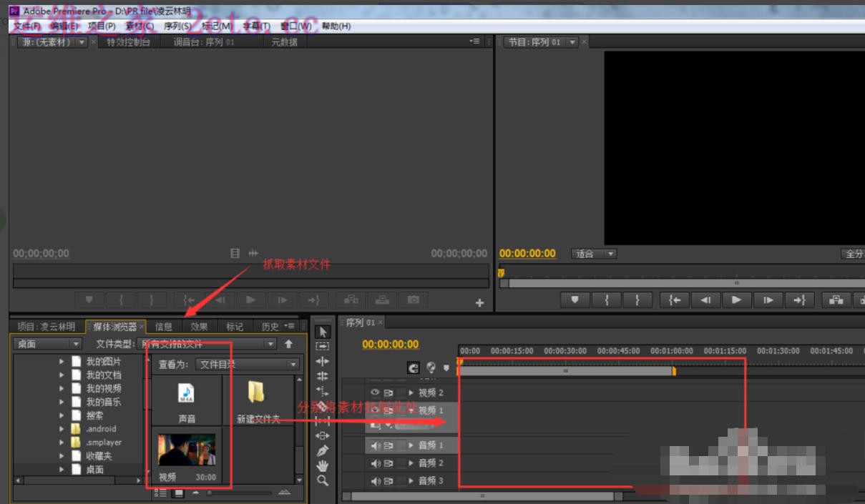Toggle visibility eye of 视频 2 track
The image size is (865, 504).
[x=374, y=392]
